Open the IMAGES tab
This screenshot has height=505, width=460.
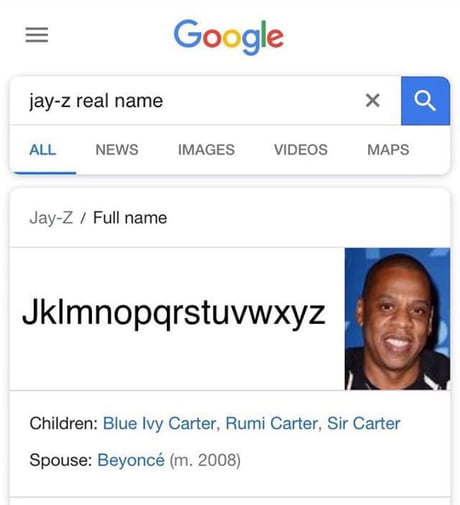tap(206, 150)
